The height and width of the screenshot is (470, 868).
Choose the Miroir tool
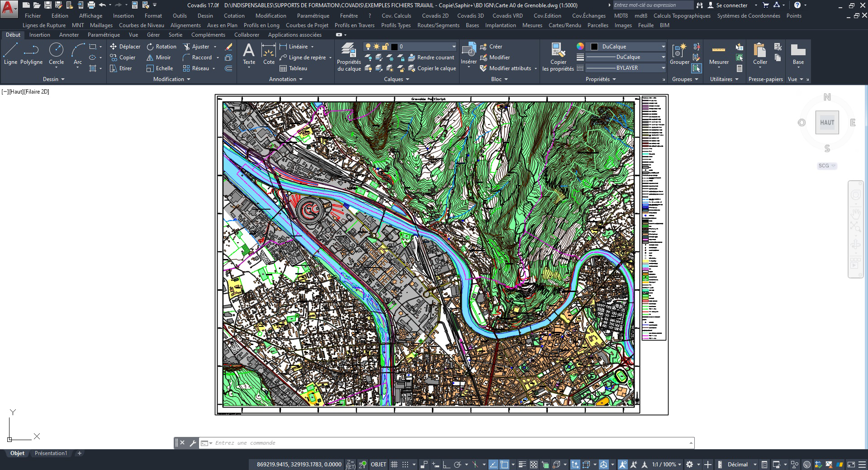pos(158,58)
